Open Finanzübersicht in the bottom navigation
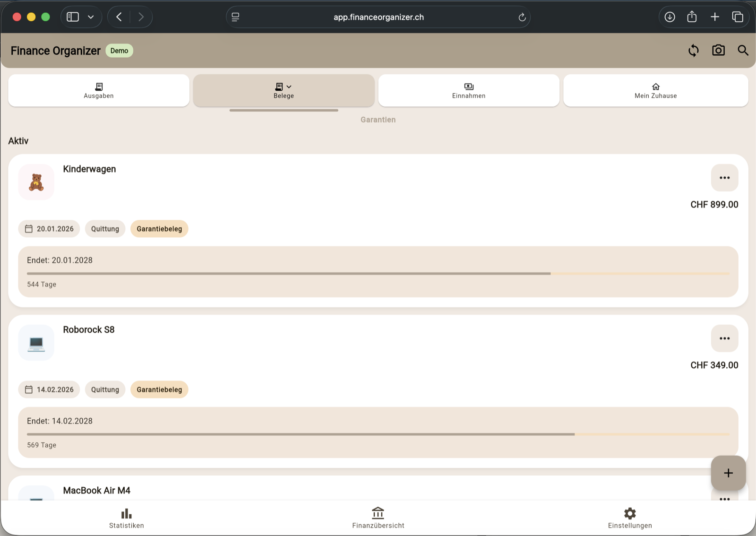 pyautogui.click(x=378, y=518)
